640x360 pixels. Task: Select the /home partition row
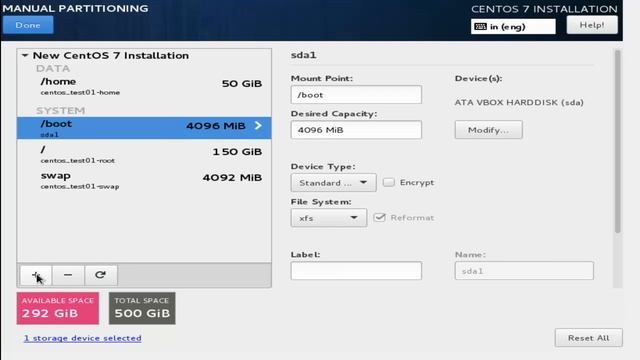click(x=144, y=86)
